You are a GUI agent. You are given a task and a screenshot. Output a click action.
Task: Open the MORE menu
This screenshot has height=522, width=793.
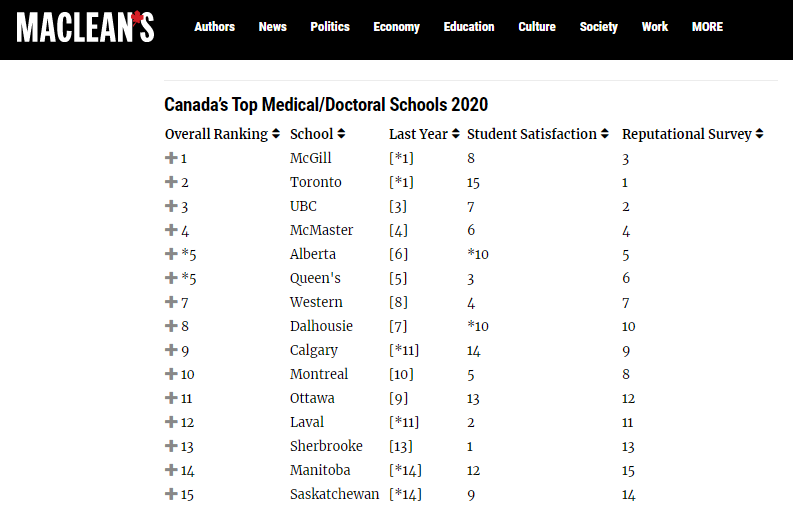point(707,27)
